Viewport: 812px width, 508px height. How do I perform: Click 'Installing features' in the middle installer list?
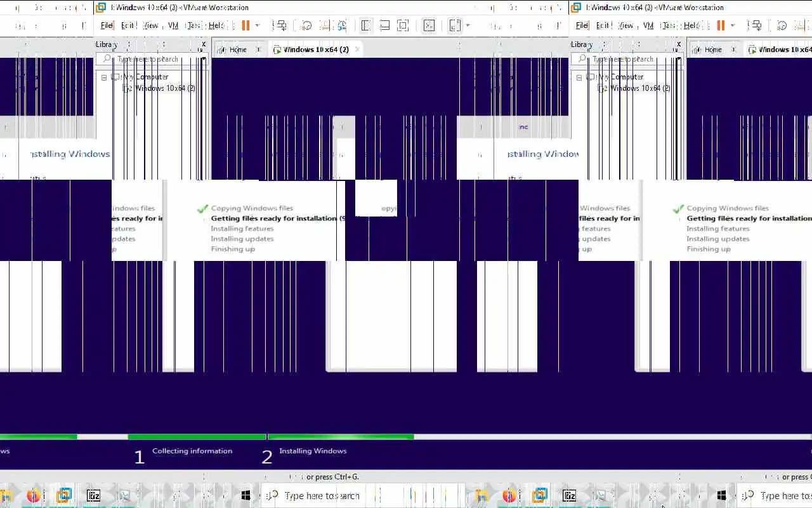point(242,229)
